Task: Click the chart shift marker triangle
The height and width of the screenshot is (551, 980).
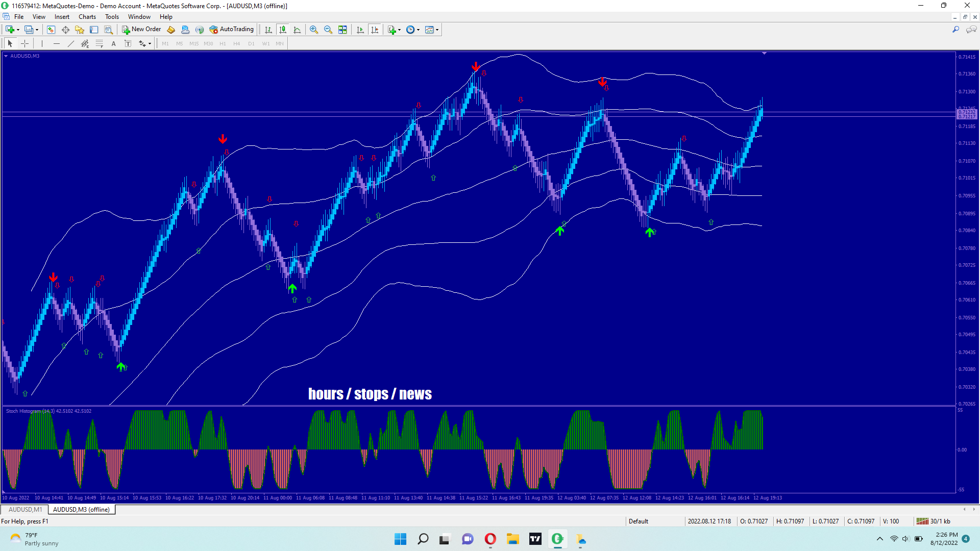Action: point(764,53)
